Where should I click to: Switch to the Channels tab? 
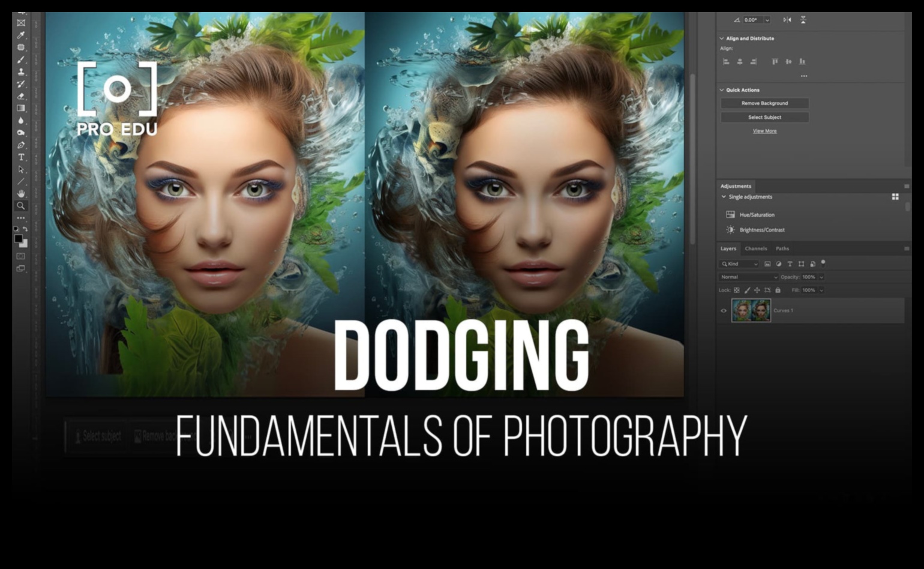click(756, 248)
